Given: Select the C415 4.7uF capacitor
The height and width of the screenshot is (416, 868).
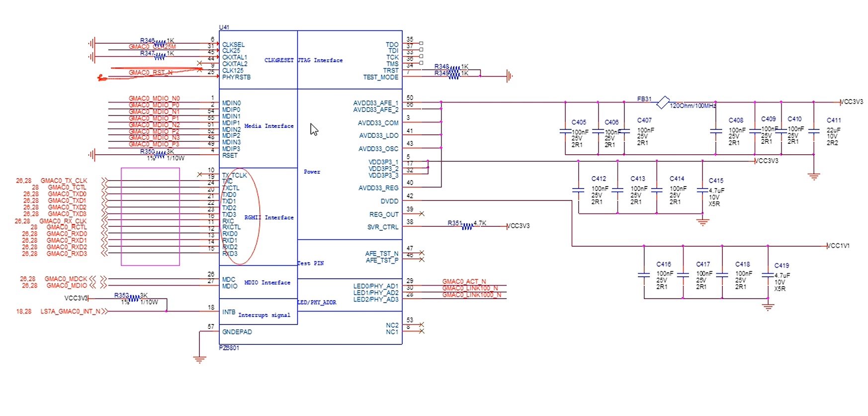Looking at the screenshot, I should [x=702, y=190].
